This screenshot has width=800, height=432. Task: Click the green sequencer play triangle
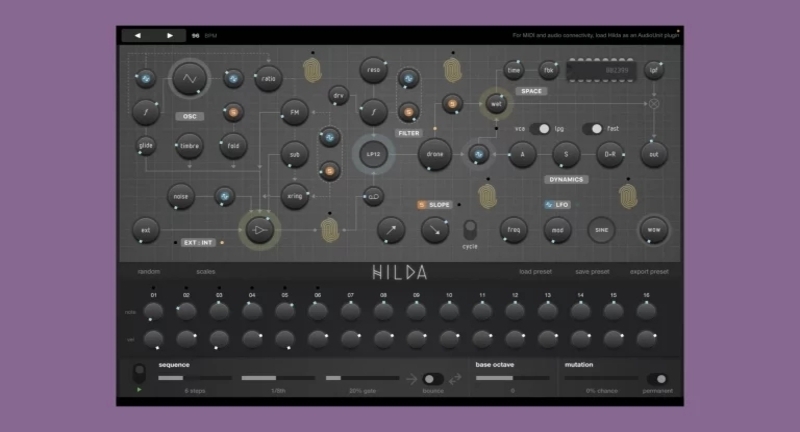[139, 390]
